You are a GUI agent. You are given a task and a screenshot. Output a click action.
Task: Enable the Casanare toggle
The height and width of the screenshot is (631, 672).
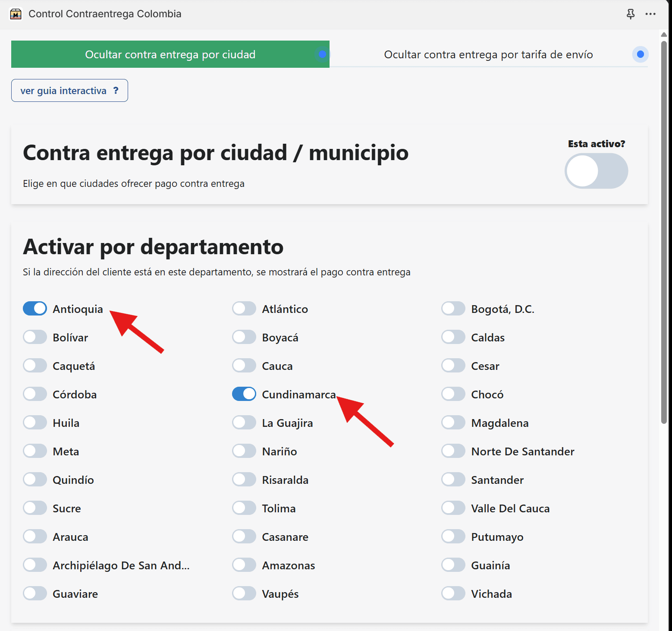(x=244, y=536)
